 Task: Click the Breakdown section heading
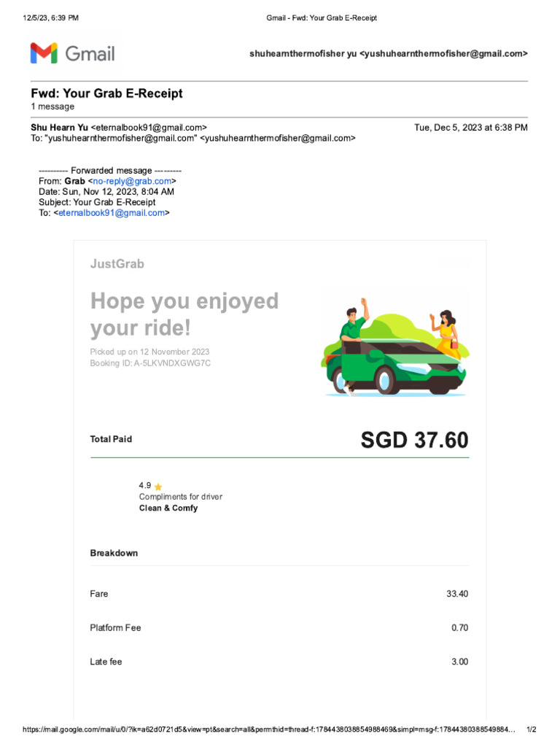114,553
